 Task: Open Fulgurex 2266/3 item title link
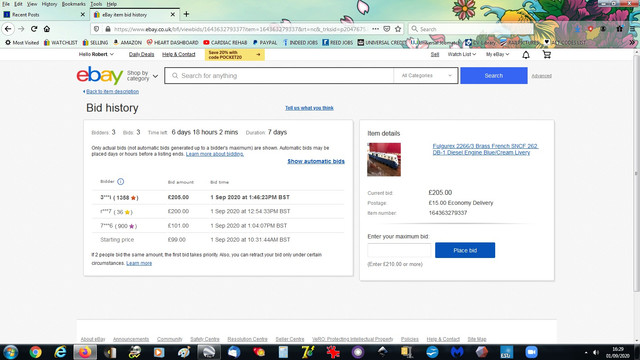[x=485, y=149]
